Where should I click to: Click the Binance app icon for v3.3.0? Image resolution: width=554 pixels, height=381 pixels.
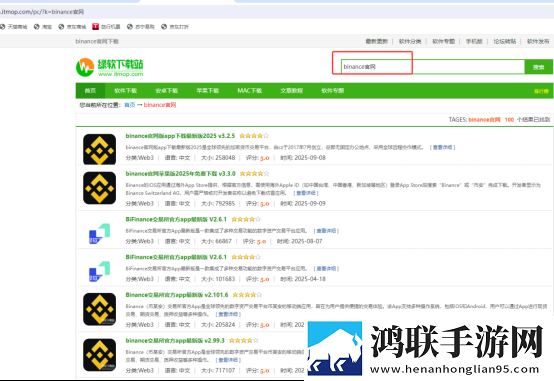click(100, 188)
